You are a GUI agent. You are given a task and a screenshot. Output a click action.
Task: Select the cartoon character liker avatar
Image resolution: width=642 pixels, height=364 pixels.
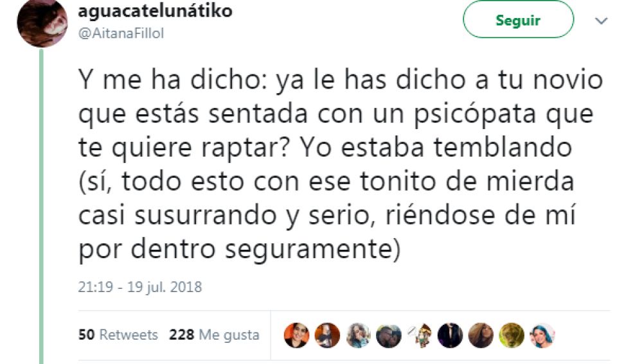point(420,335)
